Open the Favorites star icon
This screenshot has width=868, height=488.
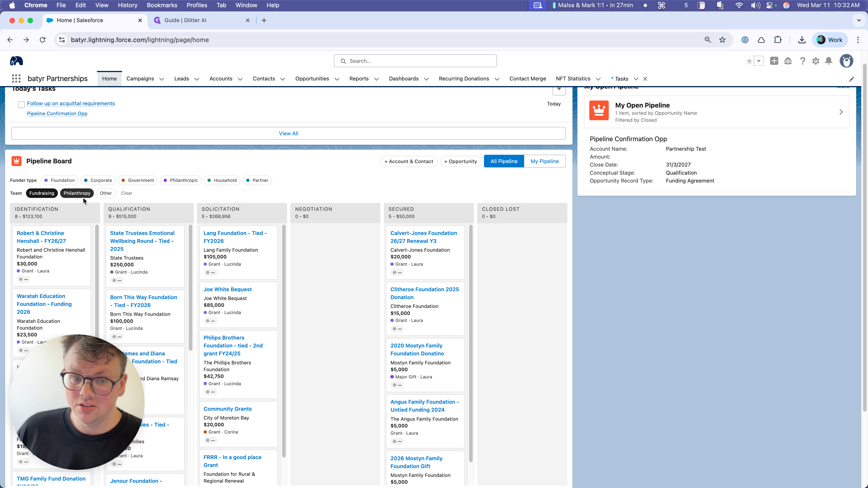click(x=749, y=61)
